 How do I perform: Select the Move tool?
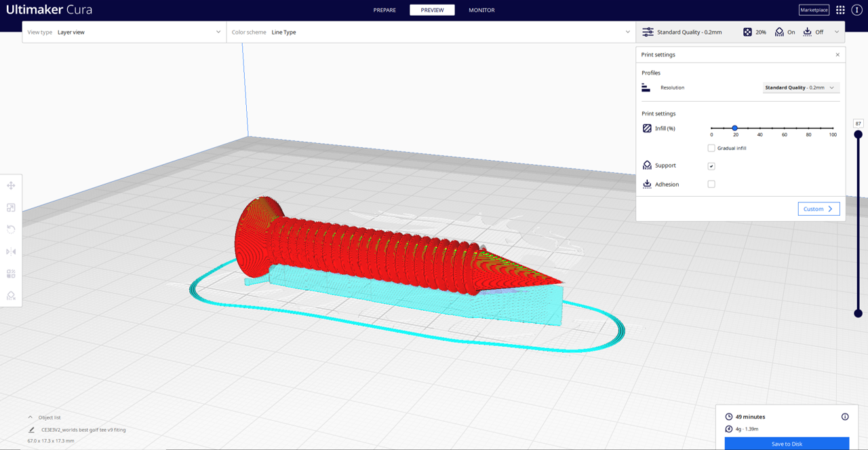pyautogui.click(x=11, y=185)
